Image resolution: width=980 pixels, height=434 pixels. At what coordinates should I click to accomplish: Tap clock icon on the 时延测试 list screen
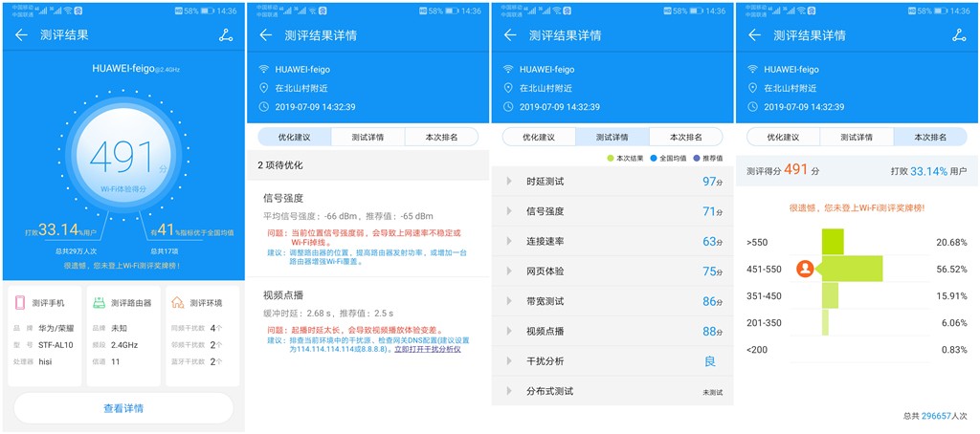(508, 107)
